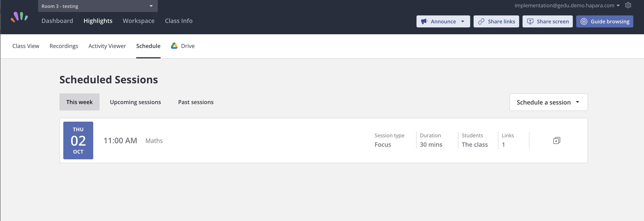
Task: View Past sessions
Action: point(196,102)
